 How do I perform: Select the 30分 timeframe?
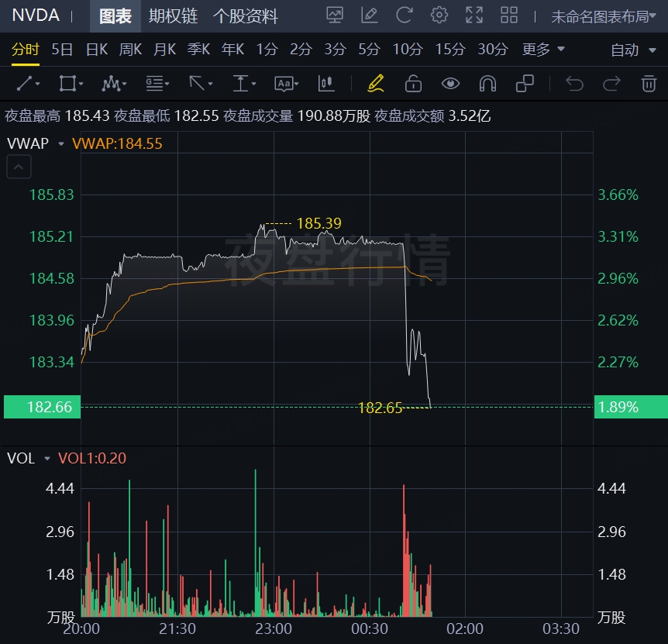493,50
